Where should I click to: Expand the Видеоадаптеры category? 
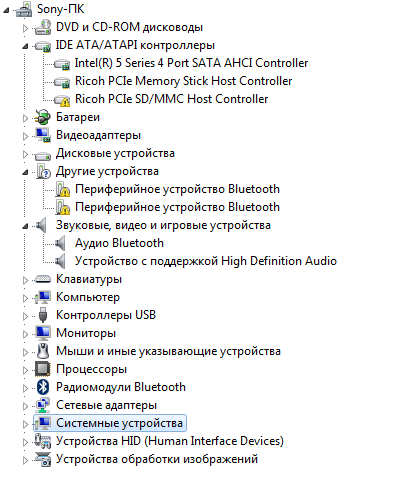[x=25, y=136]
